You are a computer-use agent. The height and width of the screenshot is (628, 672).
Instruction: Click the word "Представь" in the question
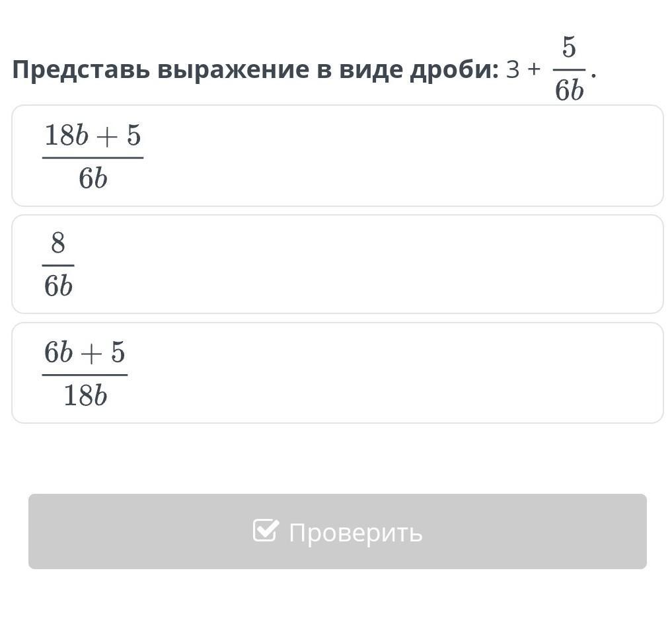80,70
